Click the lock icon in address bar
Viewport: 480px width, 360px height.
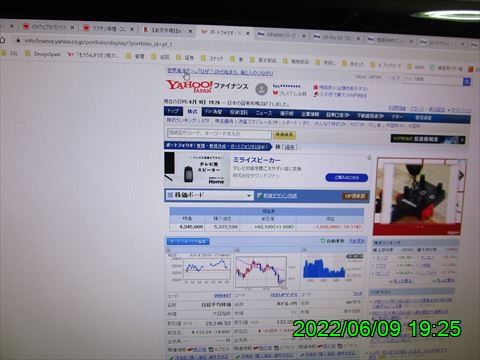pos(18,40)
